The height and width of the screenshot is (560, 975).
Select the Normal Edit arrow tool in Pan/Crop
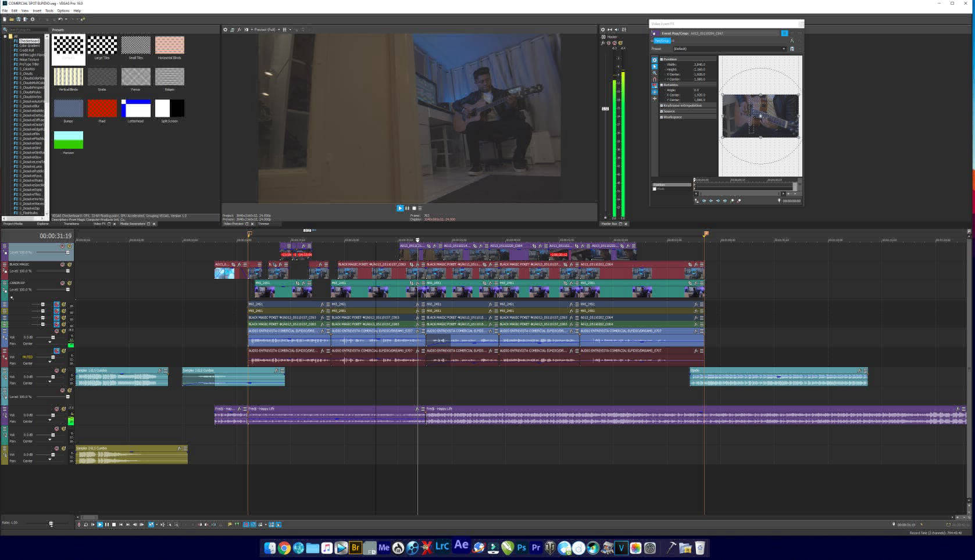655,67
